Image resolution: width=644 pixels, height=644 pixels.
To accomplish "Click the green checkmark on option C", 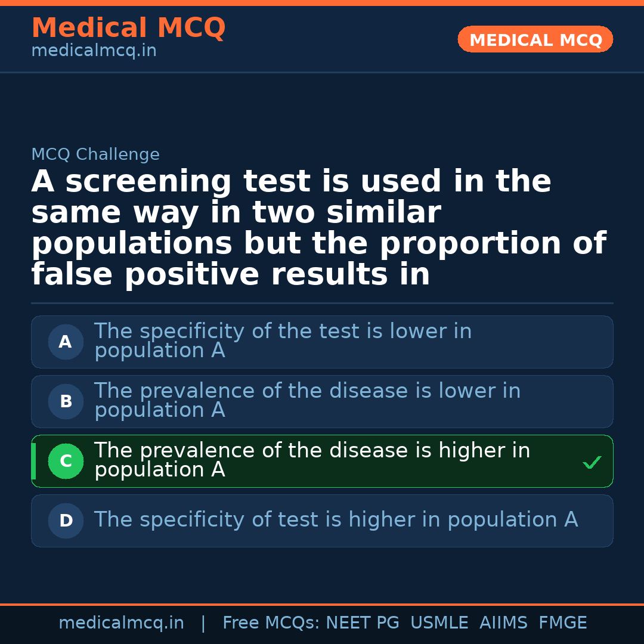I will point(592,462).
